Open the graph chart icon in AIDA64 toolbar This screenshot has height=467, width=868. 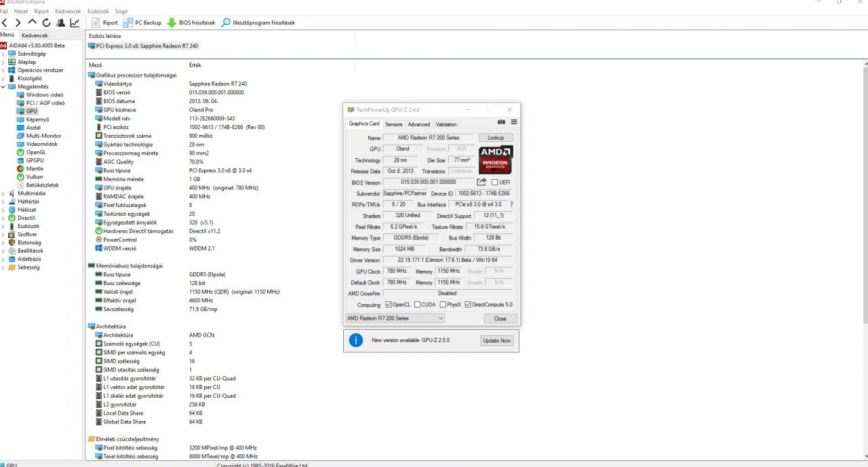tap(75, 22)
